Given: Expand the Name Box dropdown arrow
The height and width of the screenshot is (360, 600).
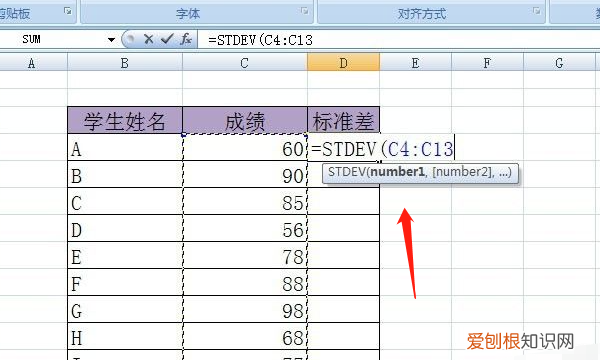Looking at the screenshot, I should coord(111,39).
